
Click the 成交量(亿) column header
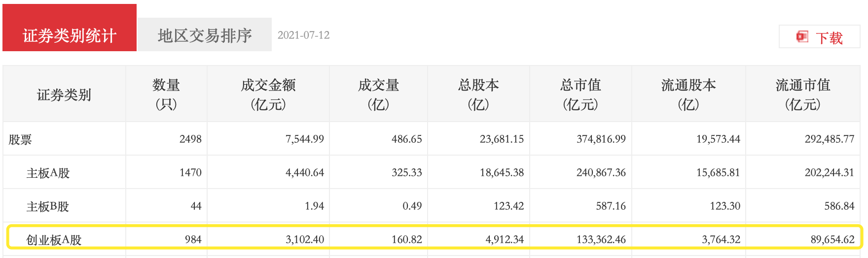tap(378, 95)
